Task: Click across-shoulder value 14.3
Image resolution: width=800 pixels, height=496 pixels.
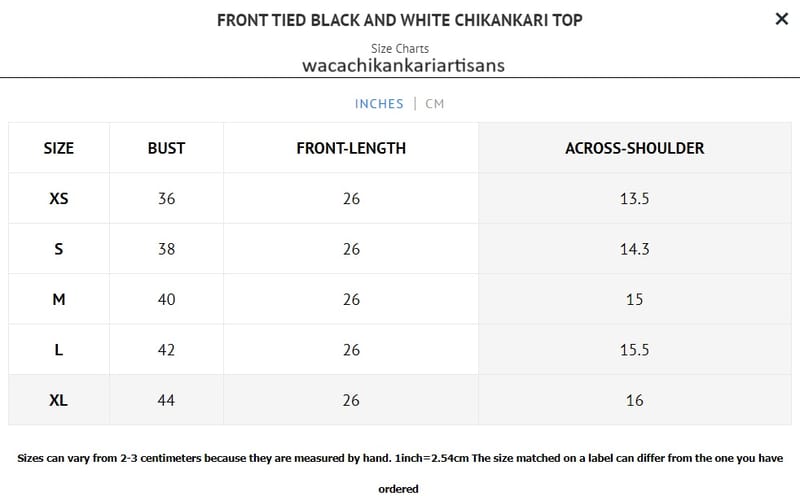Action: click(634, 249)
